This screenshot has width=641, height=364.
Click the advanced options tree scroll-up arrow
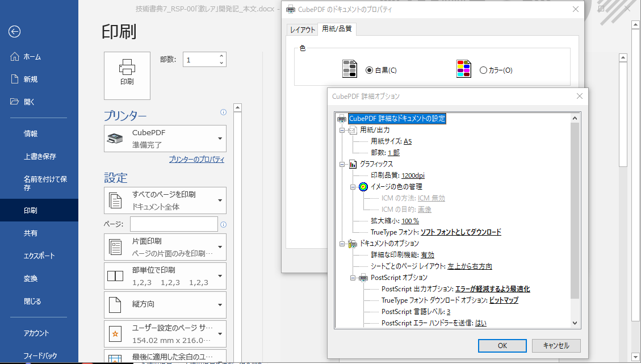pyautogui.click(x=575, y=118)
